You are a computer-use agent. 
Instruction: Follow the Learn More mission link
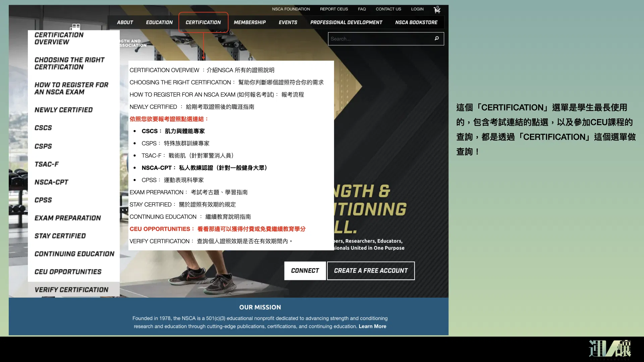coord(372,326)
